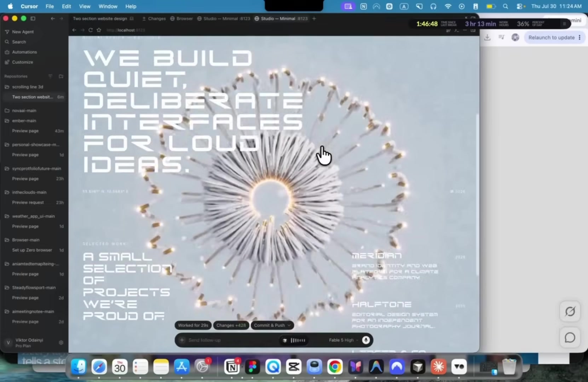
Task: Switch to the Browser tab
Action: (x=181, y=18)
